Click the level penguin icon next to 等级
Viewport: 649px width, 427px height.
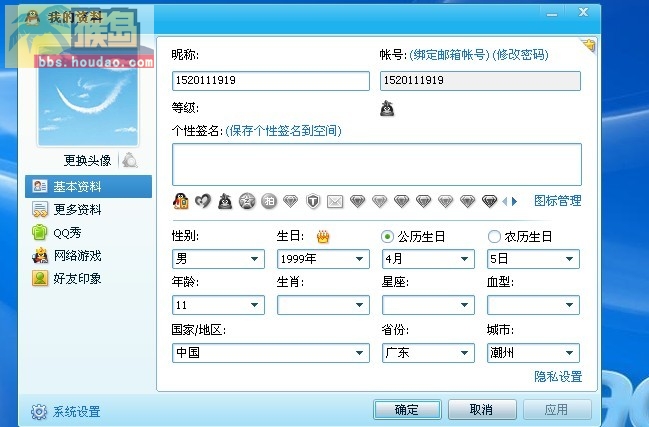(387, 108)
